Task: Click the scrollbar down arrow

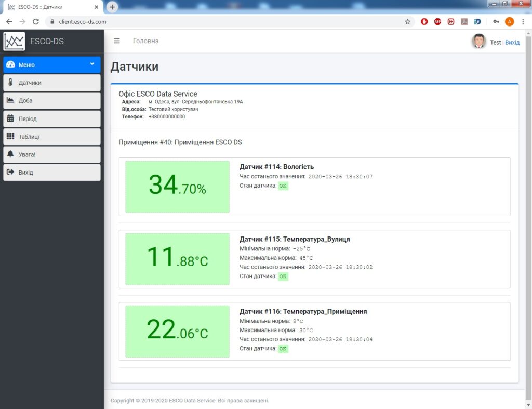Action: pyautogui.click(x=528, y=405)
